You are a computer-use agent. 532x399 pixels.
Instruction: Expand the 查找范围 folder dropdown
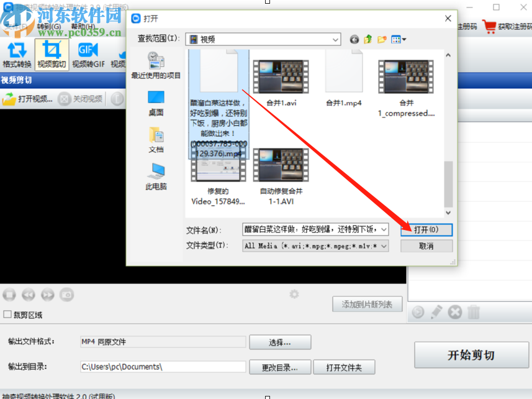pos(335,39)
